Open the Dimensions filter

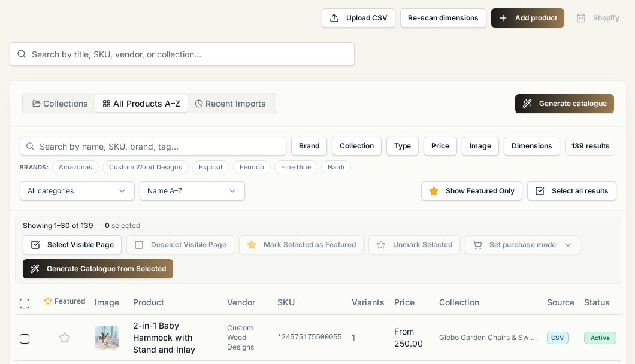(x=532, y=145)
